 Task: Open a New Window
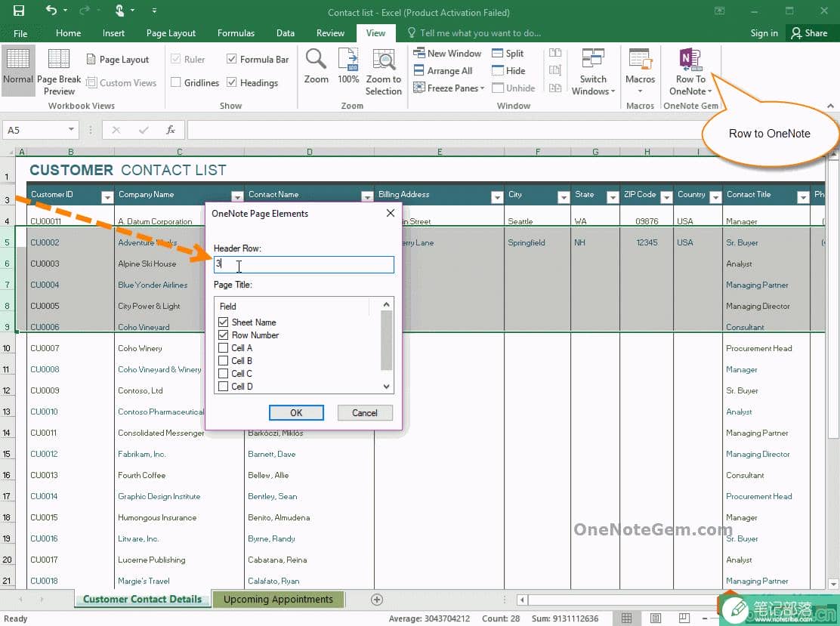[447, 53]
